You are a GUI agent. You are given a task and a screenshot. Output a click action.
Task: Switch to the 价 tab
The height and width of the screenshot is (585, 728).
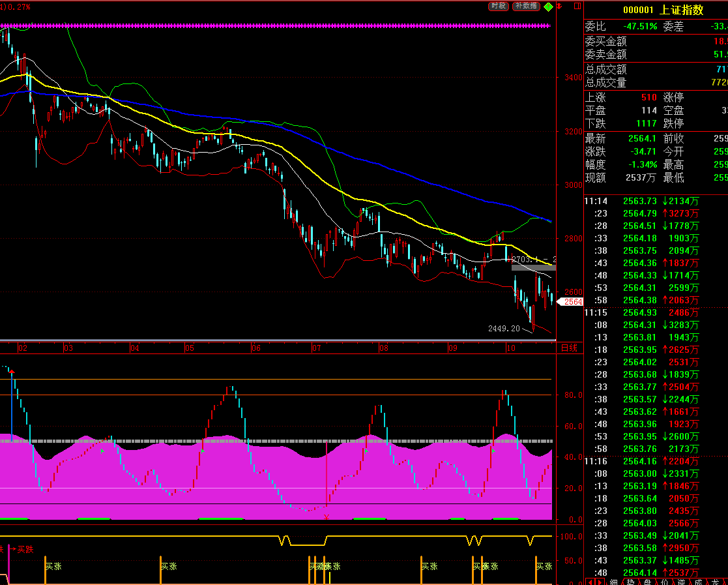pyautogui.click(x=664, y=582)
